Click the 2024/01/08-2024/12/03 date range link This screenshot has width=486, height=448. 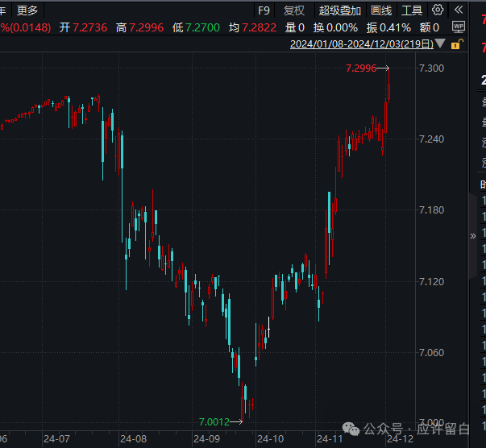(x=361, y=44)
